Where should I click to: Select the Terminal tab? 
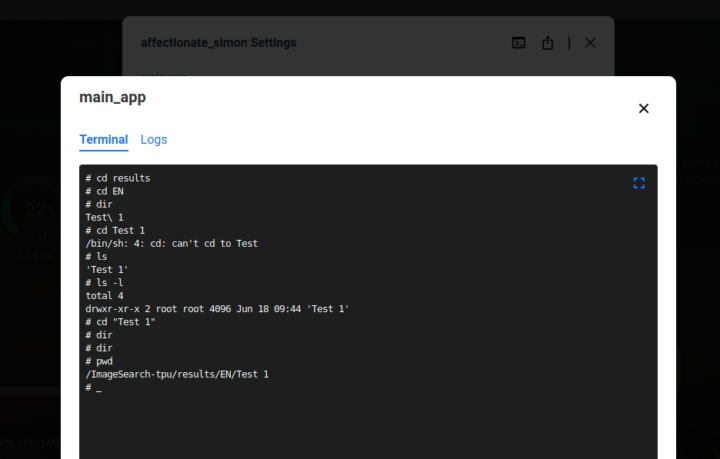[104, 140]
